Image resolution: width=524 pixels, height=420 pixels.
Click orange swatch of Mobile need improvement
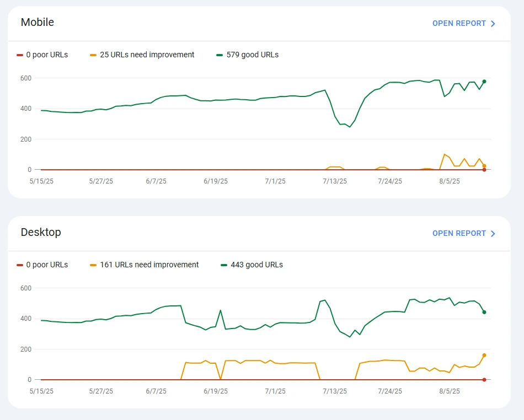[93, 55]
